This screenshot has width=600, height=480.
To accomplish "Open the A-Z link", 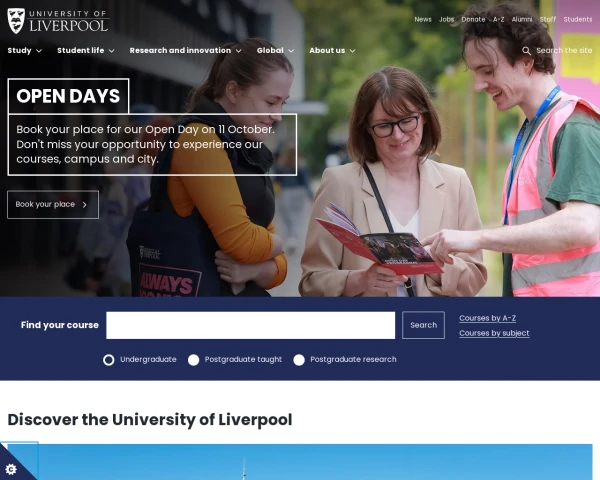I will [498, 20].
